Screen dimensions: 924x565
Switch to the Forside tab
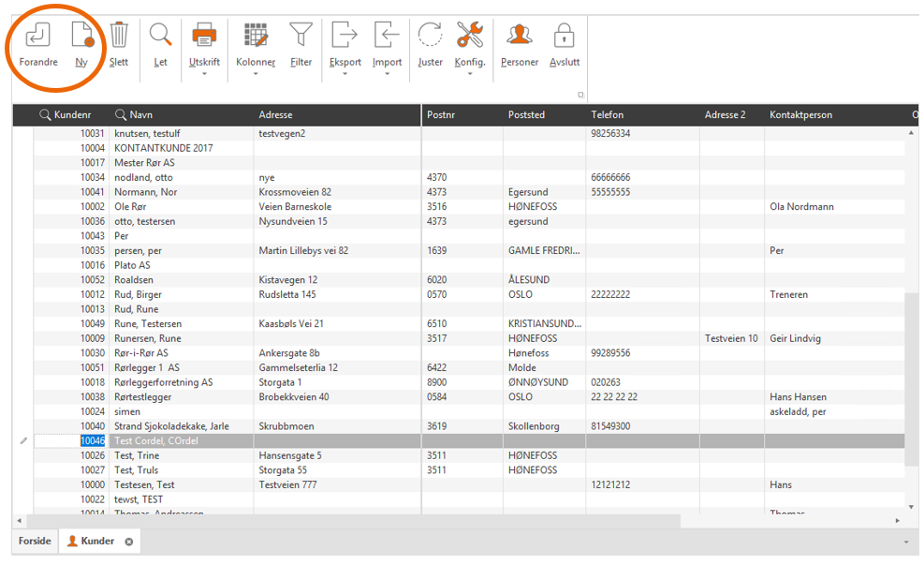click(x=35, y=542)
